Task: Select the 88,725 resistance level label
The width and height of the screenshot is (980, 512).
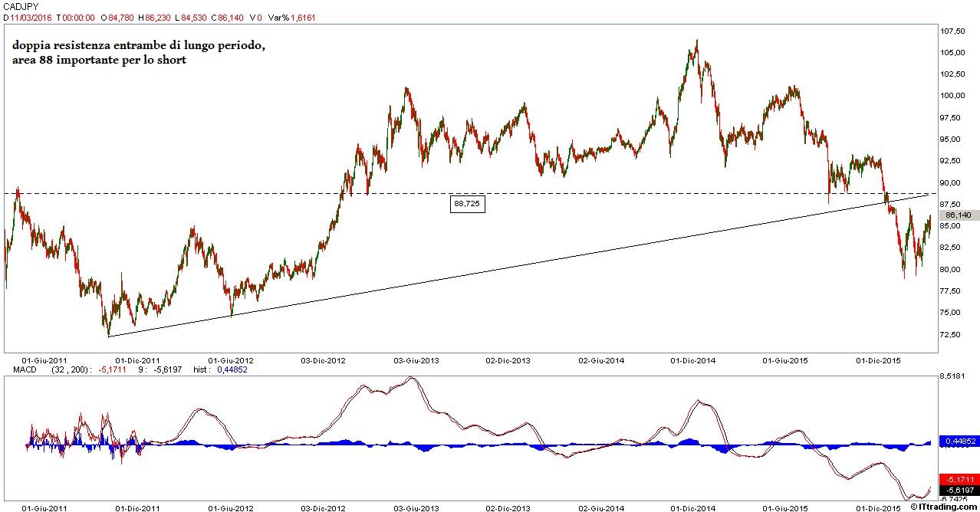Action: pyautogui.click(x=468, y=204)
